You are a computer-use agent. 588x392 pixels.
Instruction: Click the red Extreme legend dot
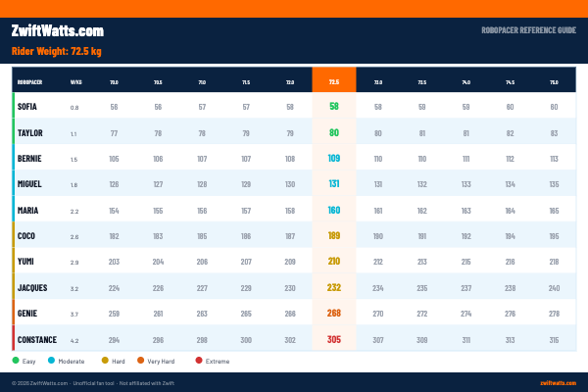(199, 361)
